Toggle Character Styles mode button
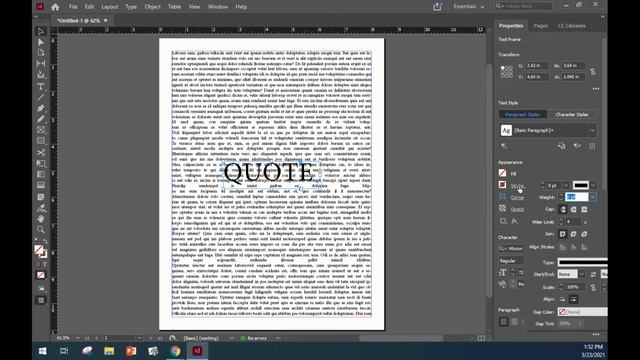640x360 pixels. coord(571,115)
